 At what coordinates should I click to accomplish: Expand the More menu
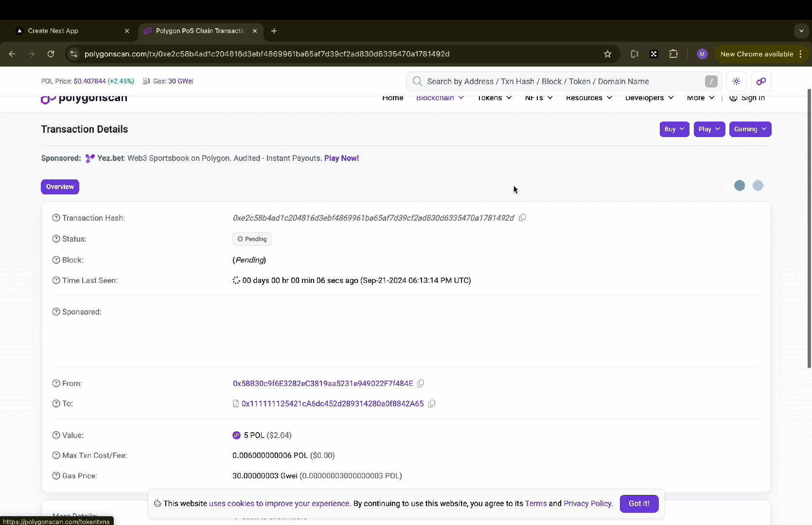pos(700,98)
